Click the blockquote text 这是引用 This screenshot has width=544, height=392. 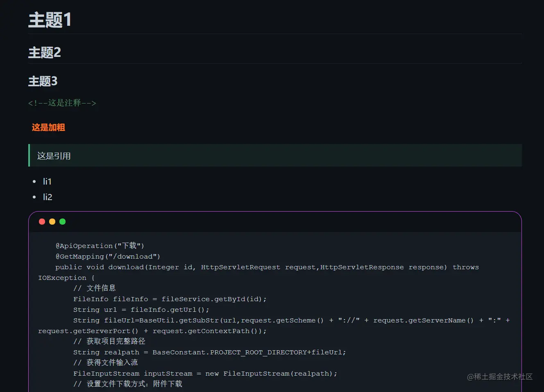(54, 156)
